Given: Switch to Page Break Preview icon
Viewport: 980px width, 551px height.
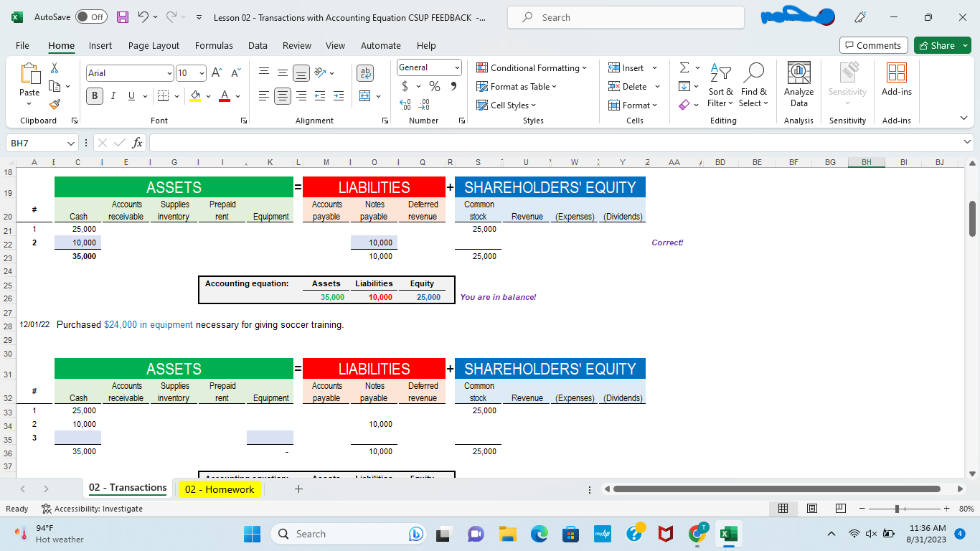Looking at the screenshot, I should 841,509.
